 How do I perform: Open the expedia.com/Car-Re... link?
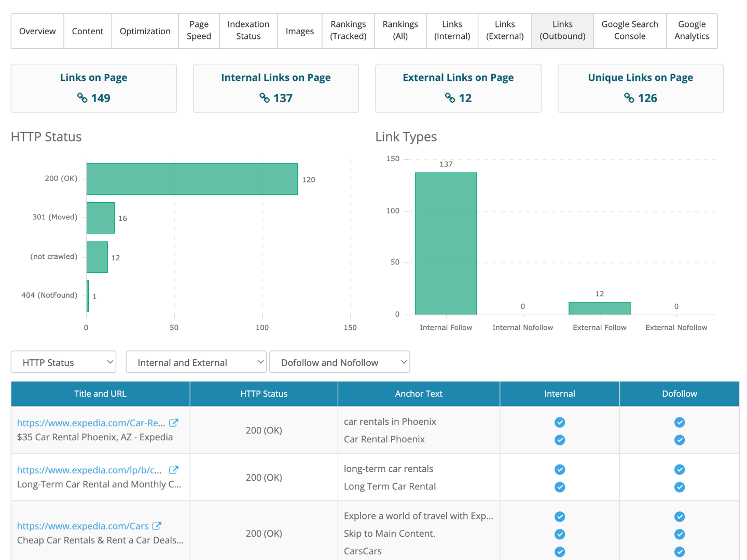91,423
